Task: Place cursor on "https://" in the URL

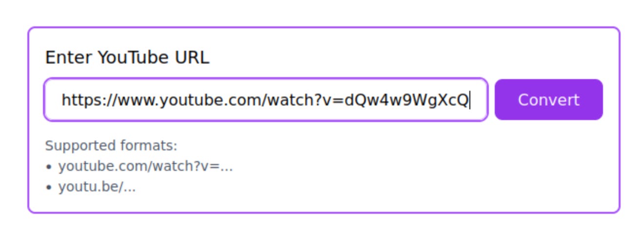Action: (90, 100)
